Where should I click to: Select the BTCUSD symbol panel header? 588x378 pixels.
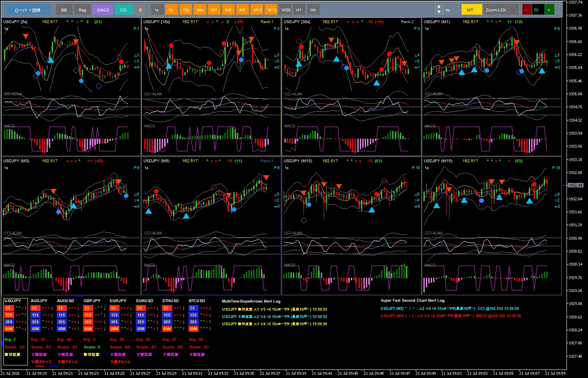[197, 301]
